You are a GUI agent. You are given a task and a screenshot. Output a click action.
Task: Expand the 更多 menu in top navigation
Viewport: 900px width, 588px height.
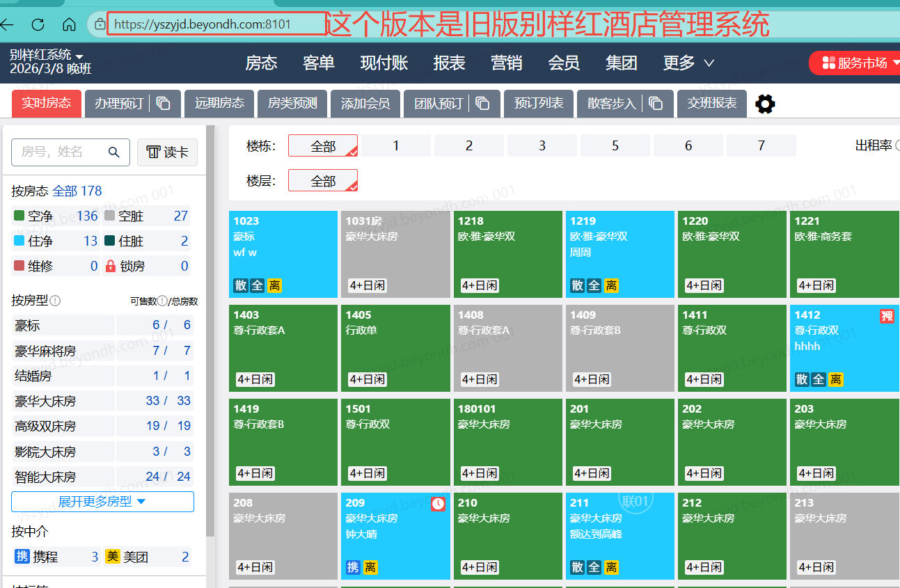pyautogui.click(x=688, y=63)
